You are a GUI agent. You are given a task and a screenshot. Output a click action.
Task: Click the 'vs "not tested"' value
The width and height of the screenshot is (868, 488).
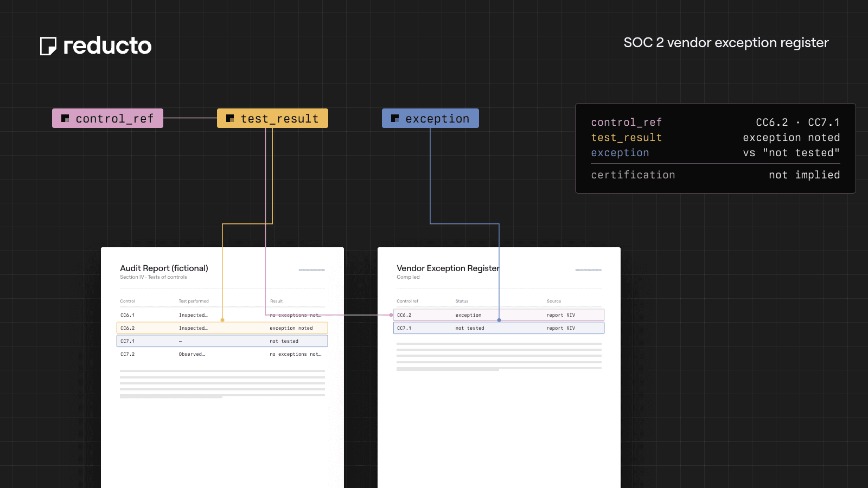[x=792, y=153]
